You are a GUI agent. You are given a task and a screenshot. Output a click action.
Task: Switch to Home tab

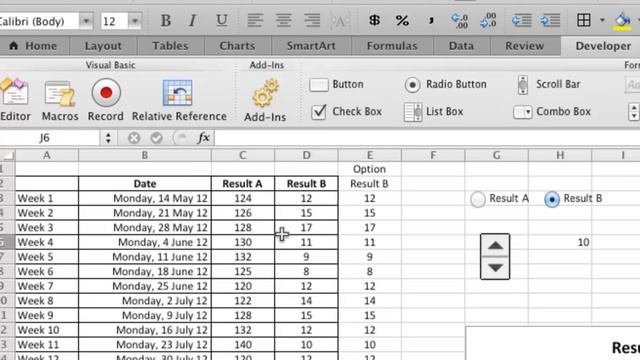(33, 46)
